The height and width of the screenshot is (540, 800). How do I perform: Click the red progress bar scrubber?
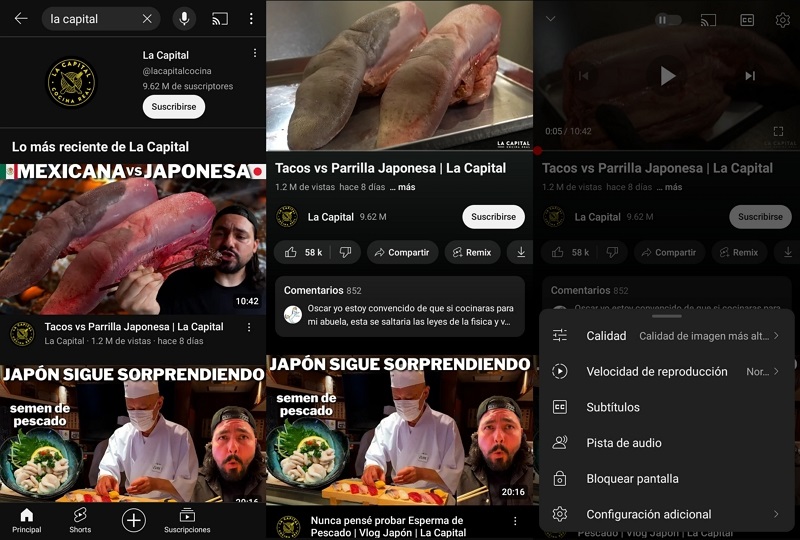coord(537,151)
